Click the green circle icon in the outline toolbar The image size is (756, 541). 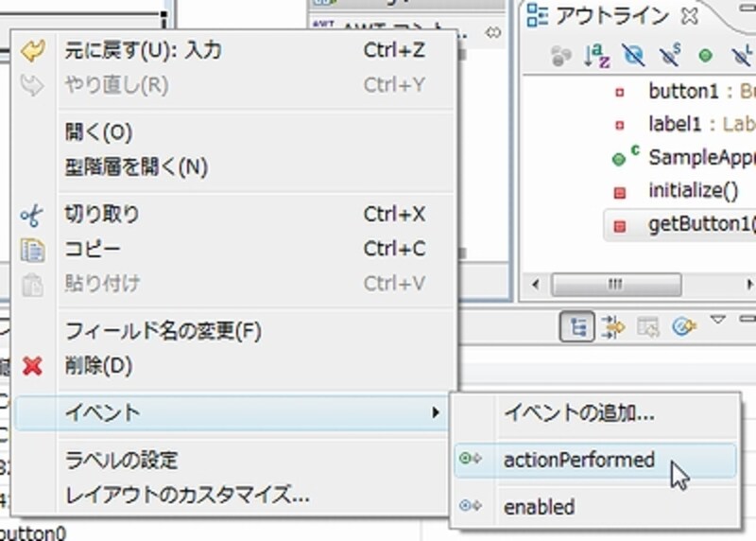tap(705, 57)
